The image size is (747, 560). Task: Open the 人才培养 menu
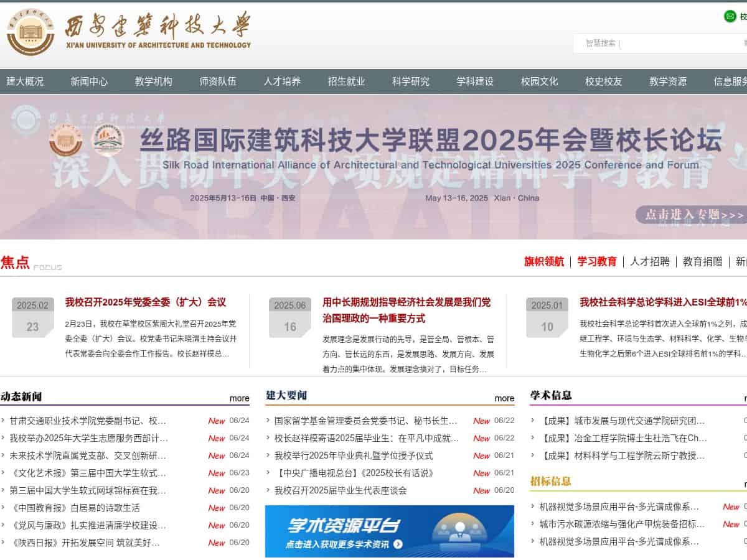[x=282, y=82]
